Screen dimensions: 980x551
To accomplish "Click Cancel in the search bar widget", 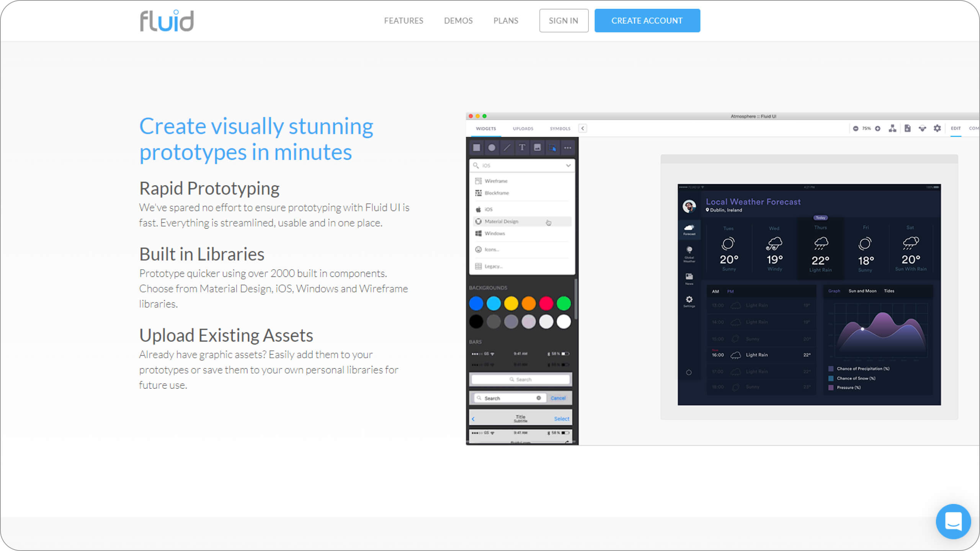I will pyautogui.click(x=558, y=398).
